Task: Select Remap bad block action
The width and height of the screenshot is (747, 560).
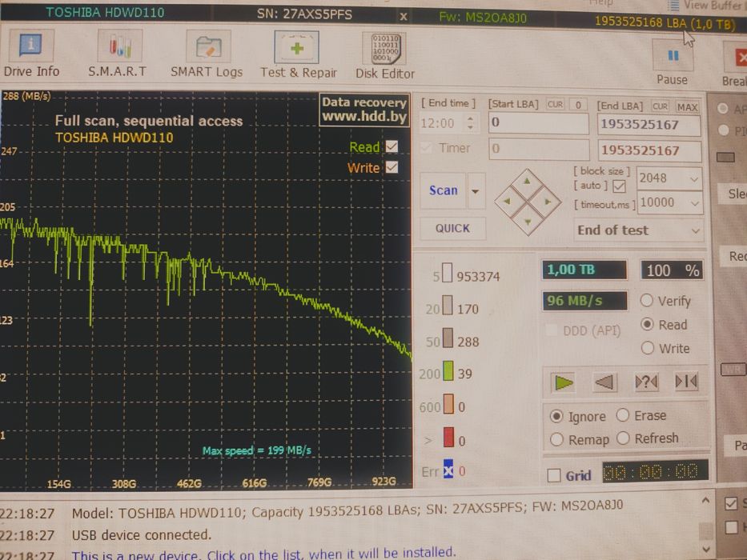Action: tap(556, 439)
